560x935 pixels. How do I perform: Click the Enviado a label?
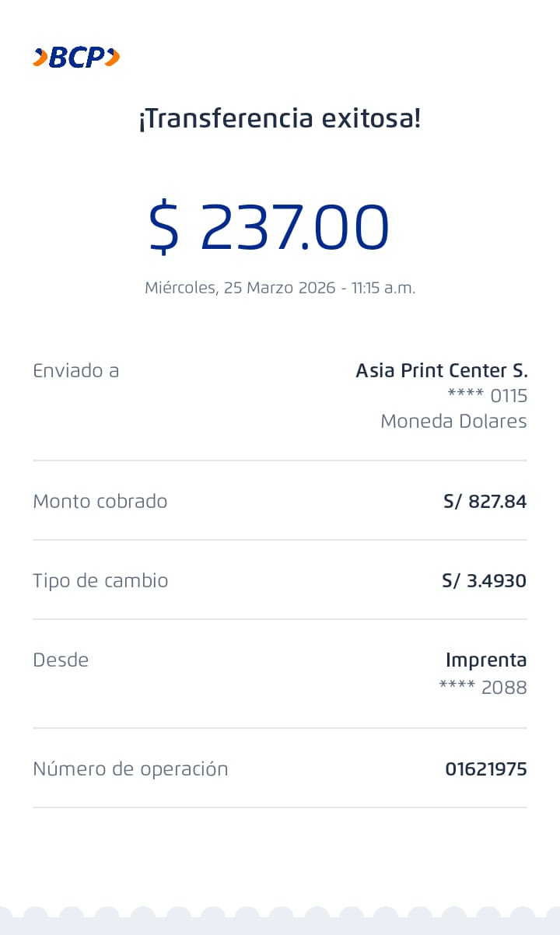tap(75, 371)
